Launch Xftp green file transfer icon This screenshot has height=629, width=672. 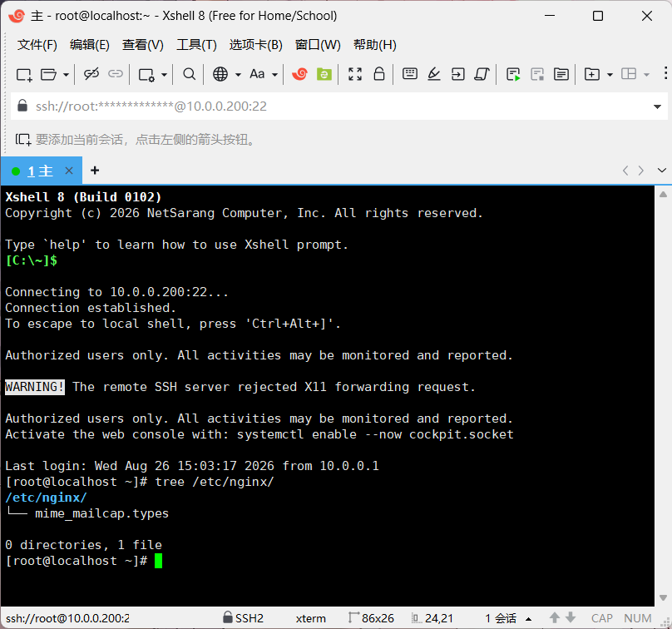[324, 74]
